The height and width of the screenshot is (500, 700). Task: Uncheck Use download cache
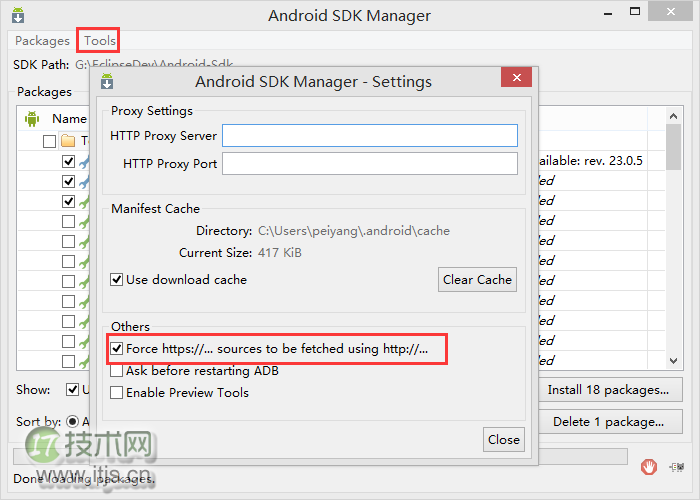click(x=117, y=280)
